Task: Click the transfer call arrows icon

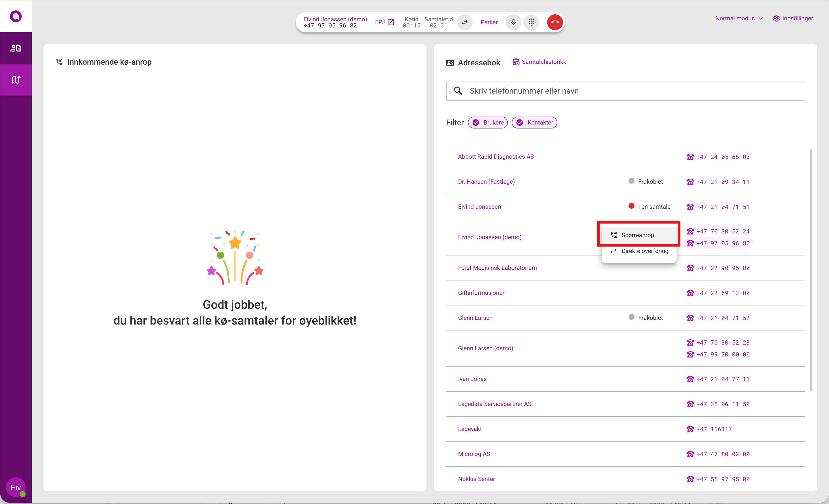Action: tap(464, 22)
